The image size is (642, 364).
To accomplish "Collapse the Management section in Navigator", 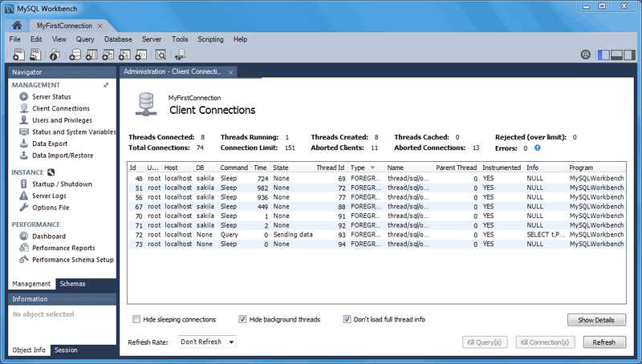I will 106,84.
